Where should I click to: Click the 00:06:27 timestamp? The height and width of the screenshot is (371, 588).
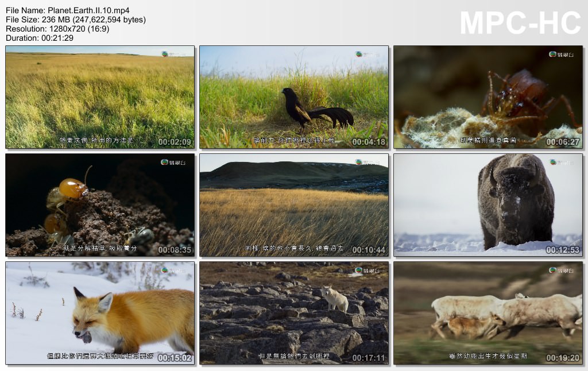pyautogui.click(x=563, y=142)
